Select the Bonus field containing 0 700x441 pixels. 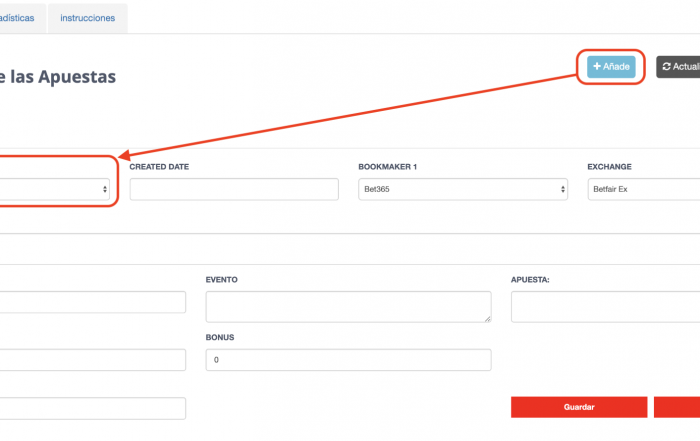click(349, 360)
